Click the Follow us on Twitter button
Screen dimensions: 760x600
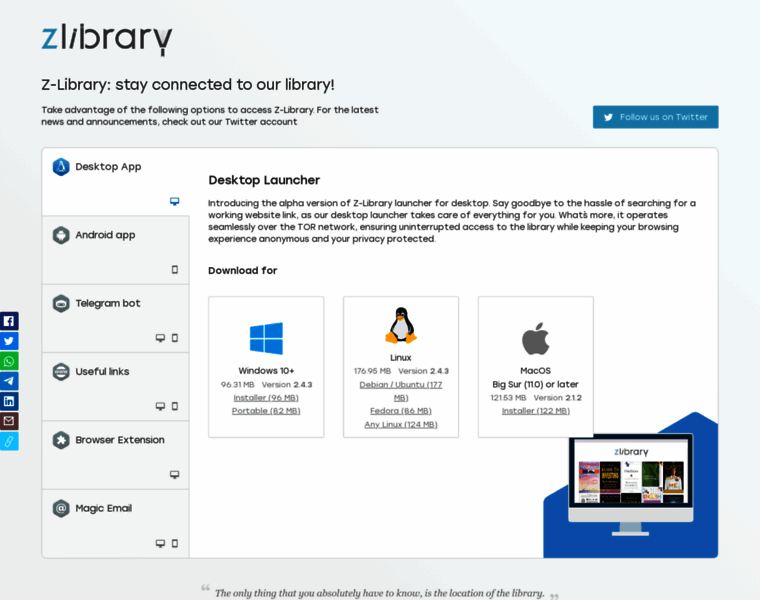click(655, 117)
